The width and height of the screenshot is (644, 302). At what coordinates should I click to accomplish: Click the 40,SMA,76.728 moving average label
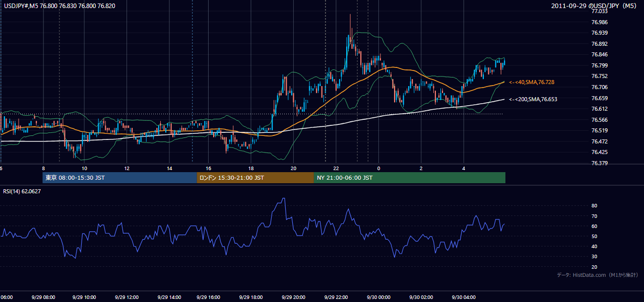click(x=532, y=82)
